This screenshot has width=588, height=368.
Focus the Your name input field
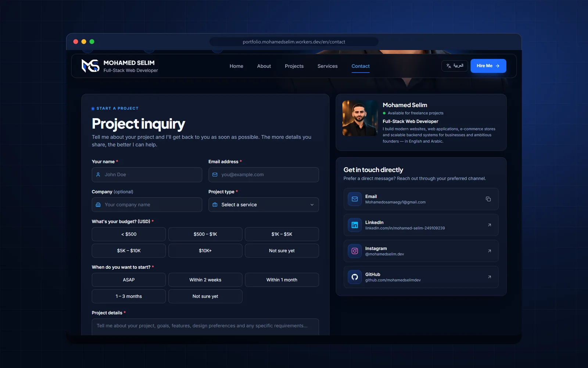[147, 175]
